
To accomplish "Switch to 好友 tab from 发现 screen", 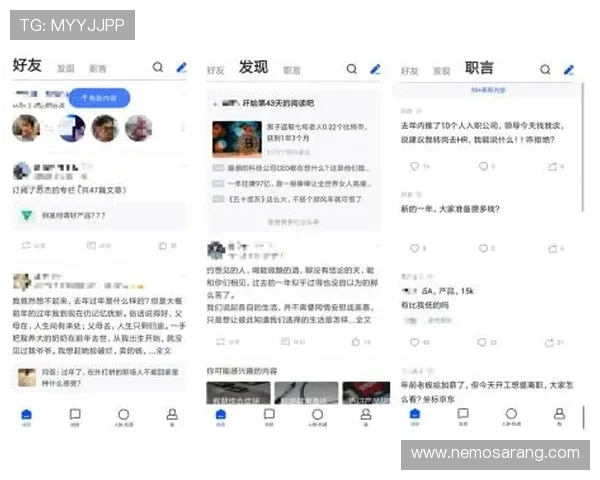I will click(215, 70).
